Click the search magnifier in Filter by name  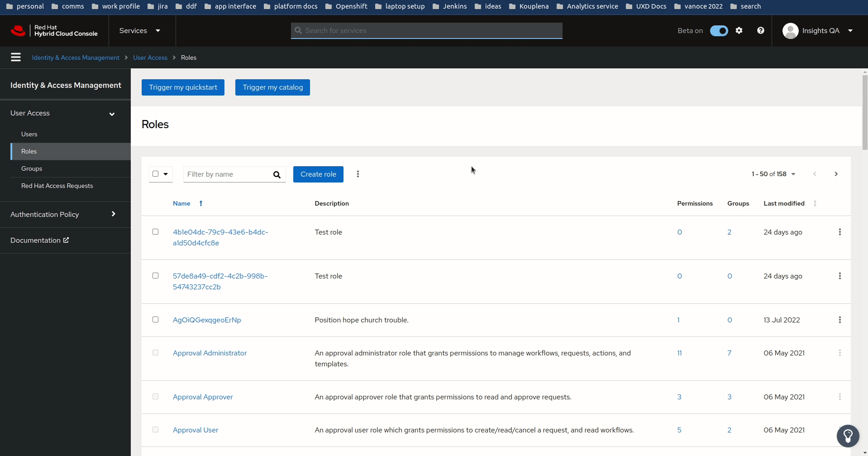click(x=277, y=174)
